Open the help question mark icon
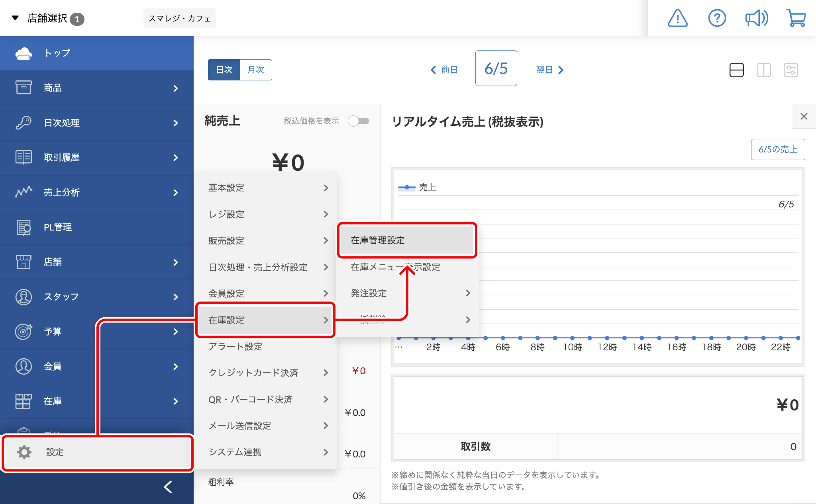Screen dimensions: 816x504 (x=717, y=18)
